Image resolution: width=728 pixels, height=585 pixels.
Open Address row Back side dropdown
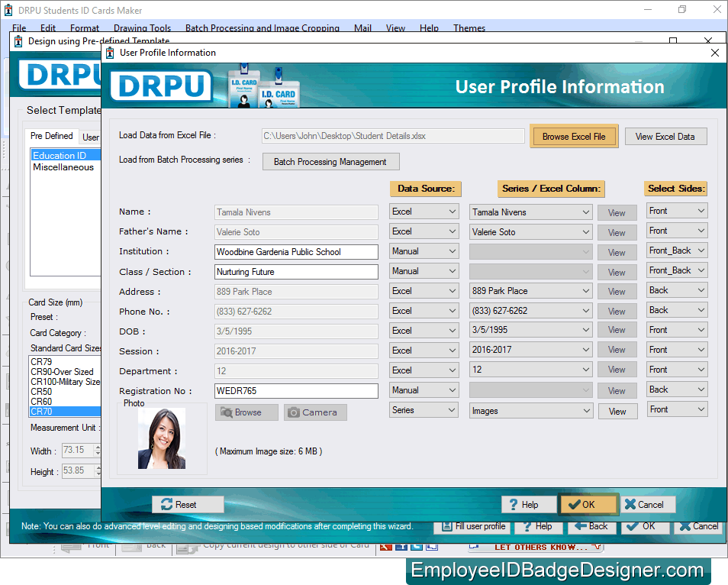(x=677, y=290)
